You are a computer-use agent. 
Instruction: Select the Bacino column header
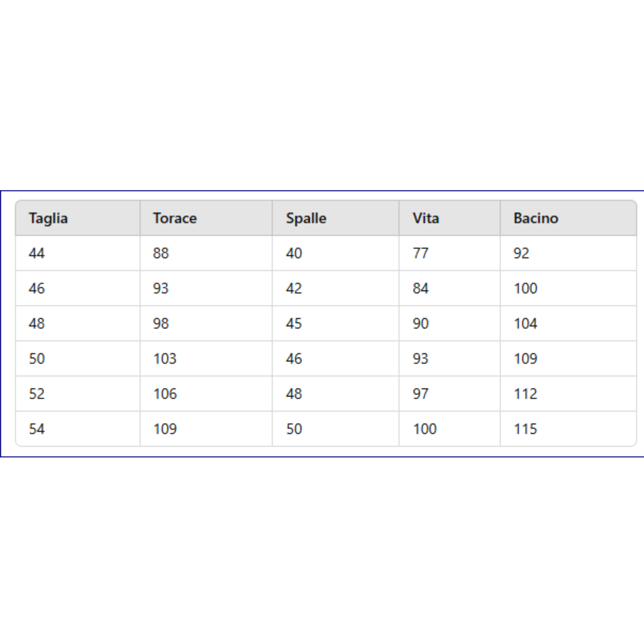(536, 218)
